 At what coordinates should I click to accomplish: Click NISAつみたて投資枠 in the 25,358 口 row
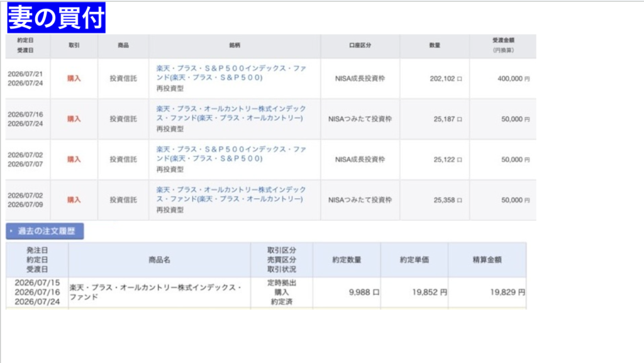pos(360,200)
